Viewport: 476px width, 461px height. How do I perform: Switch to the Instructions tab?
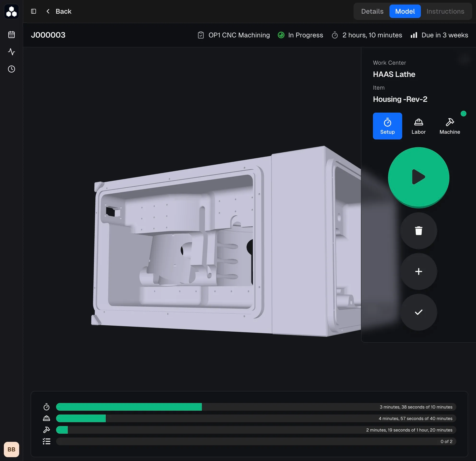pyautogui.click(x=445, y=12)
